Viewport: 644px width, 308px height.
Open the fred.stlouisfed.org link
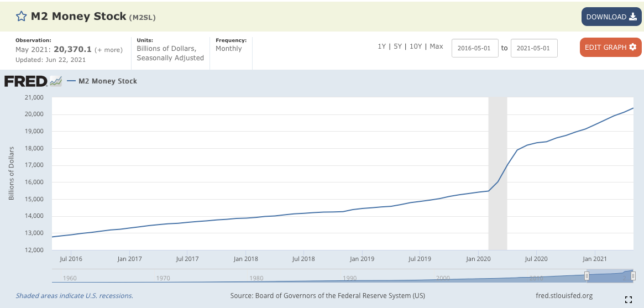coord(564,296)
